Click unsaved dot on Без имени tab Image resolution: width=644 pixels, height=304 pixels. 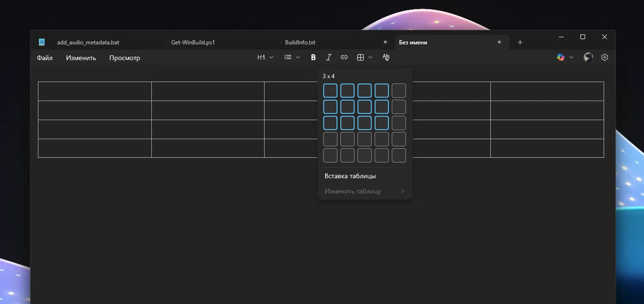point(499,42)
